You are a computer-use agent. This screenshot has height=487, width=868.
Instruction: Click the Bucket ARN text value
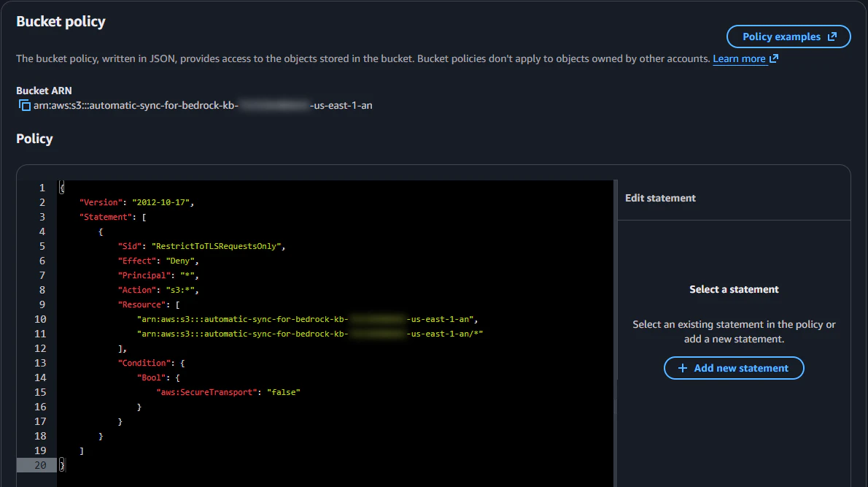point(203,105)
